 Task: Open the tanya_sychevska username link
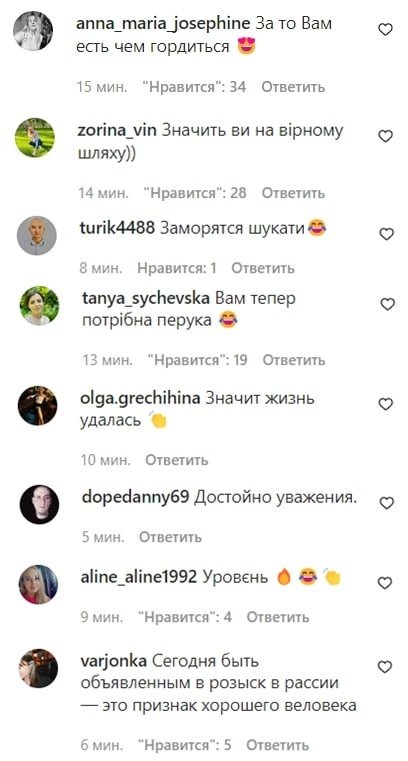146,298
